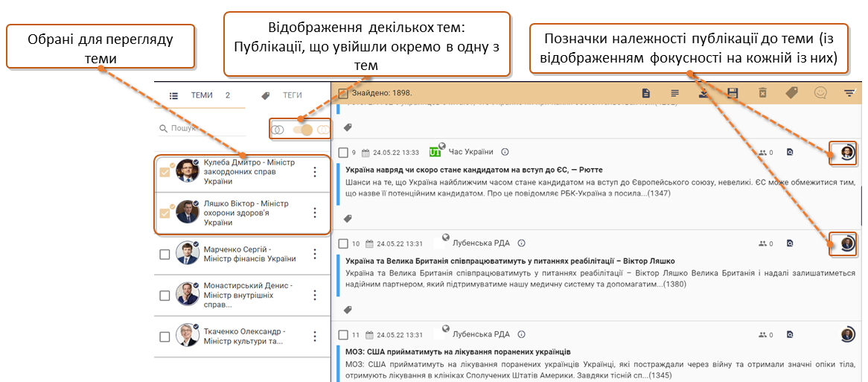Uncheck Кулеба Дмитро topic checkbox

pos(165,172)
